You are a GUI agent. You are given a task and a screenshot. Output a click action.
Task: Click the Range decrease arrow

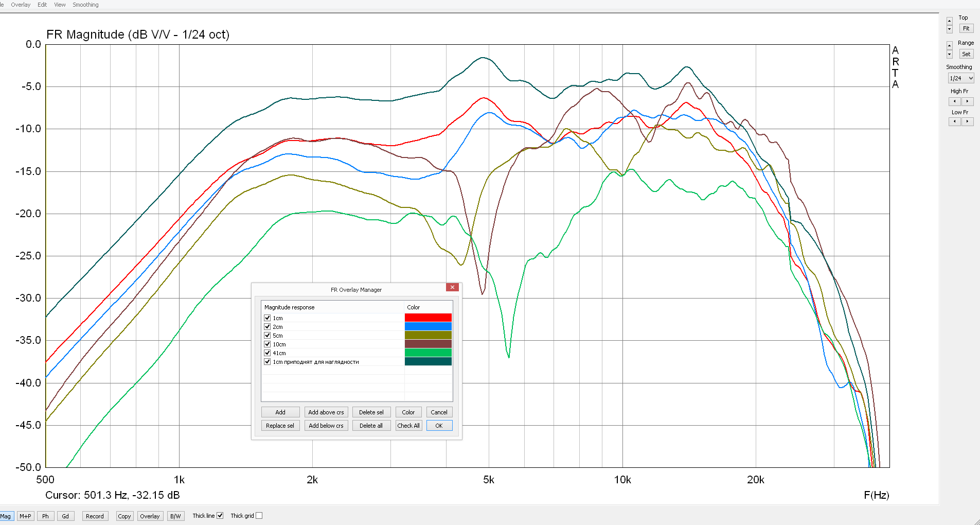pos(950,54)
